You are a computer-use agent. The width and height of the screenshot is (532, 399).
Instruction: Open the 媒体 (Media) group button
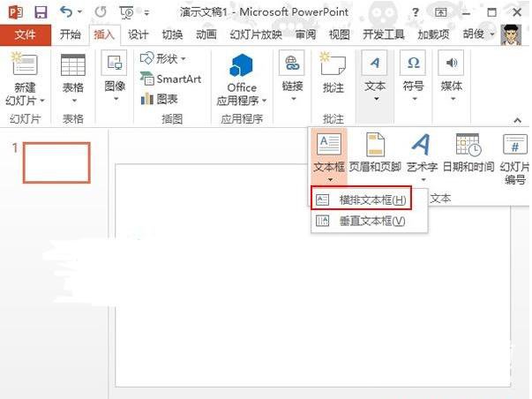coord(451,77)
